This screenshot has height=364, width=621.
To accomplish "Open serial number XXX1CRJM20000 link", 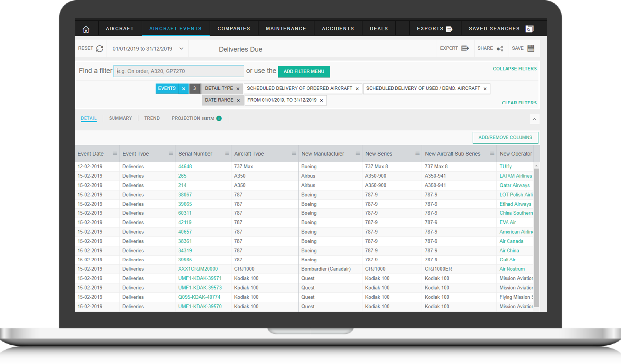I will (x=198, y=269).
